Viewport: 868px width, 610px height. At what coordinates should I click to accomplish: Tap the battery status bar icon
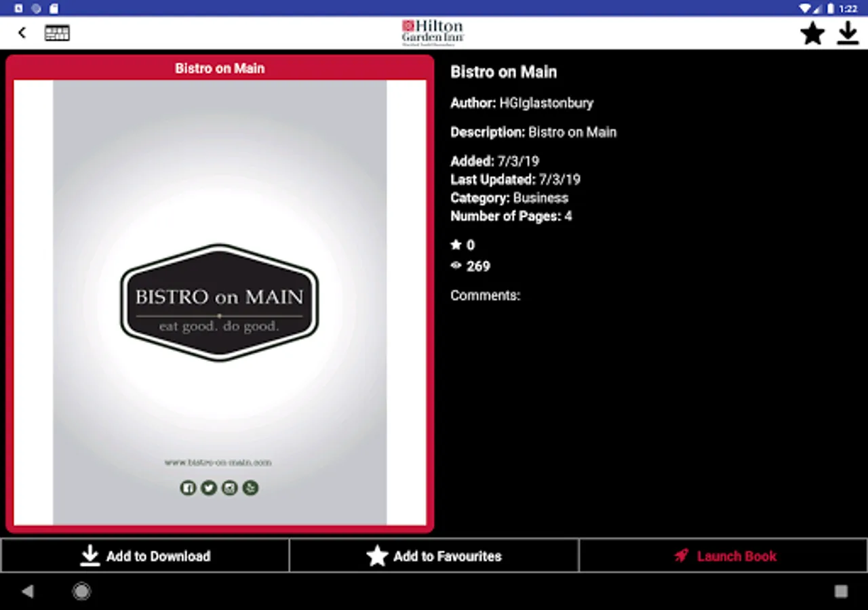831,8
